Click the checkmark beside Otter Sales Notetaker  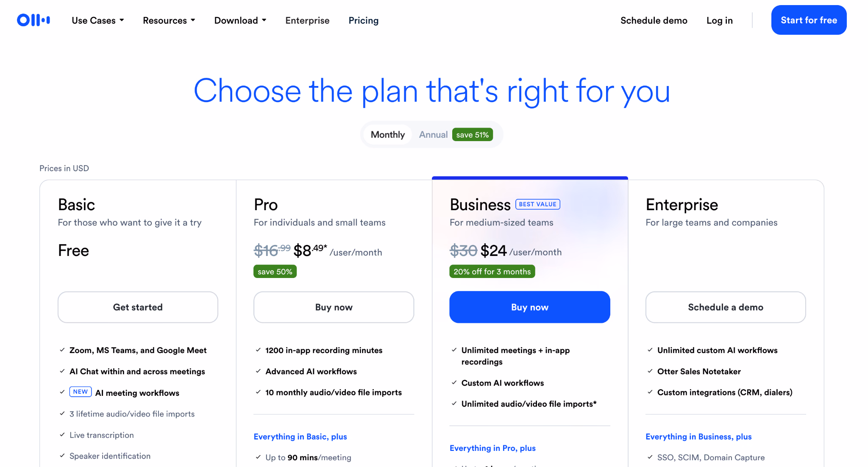[x=650, y=371]
